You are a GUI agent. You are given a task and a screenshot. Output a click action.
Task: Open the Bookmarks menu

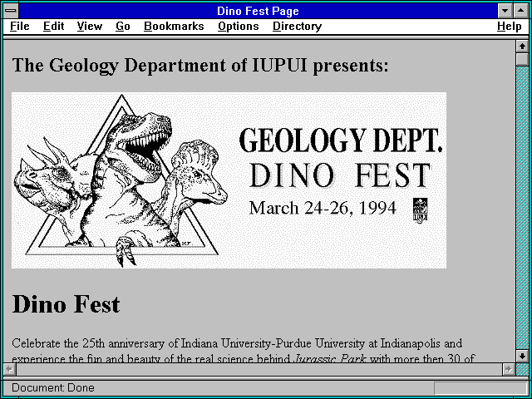pos(174,27)
